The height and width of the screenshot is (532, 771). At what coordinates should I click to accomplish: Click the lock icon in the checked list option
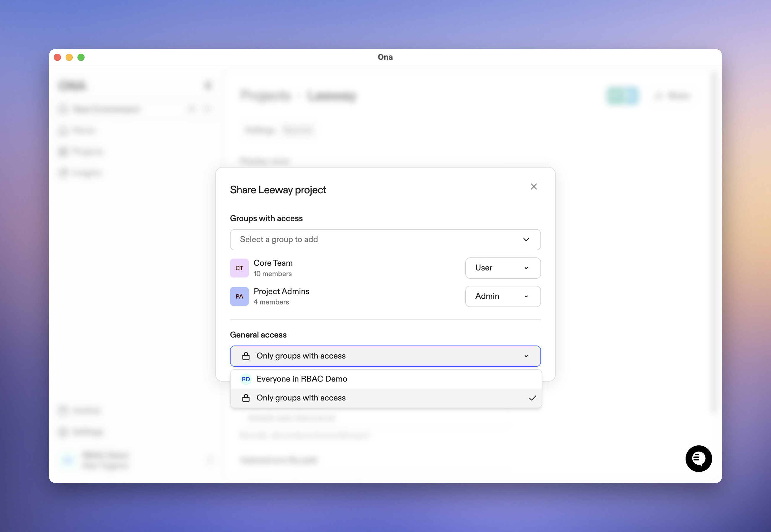[x=246, y=398]
